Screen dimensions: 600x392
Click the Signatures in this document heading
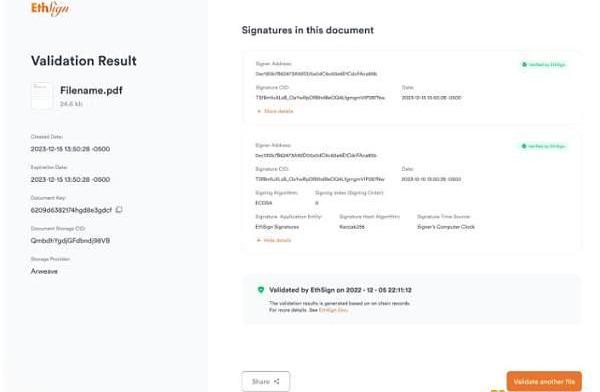[308, 30]
